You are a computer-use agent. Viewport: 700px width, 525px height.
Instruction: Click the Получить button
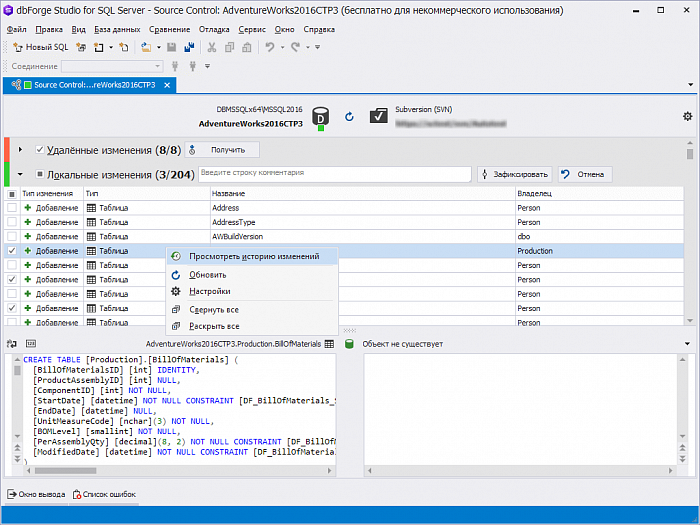coord(222,150)
